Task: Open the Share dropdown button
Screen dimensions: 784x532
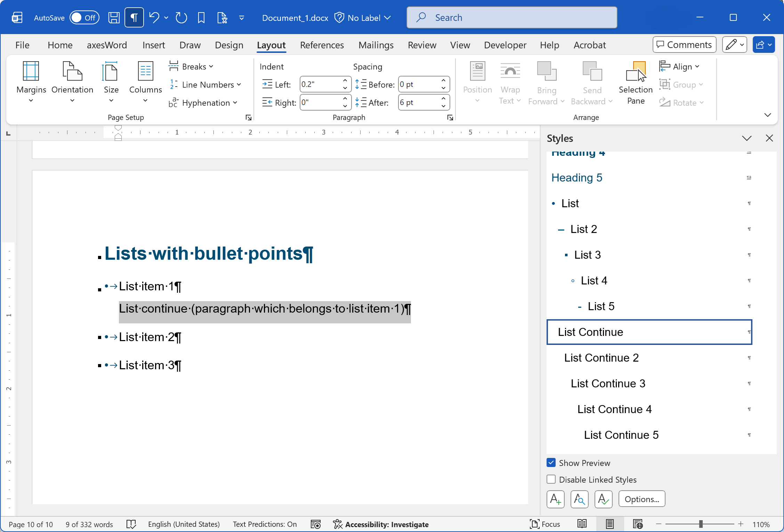Action: click(x=764, y=45)
